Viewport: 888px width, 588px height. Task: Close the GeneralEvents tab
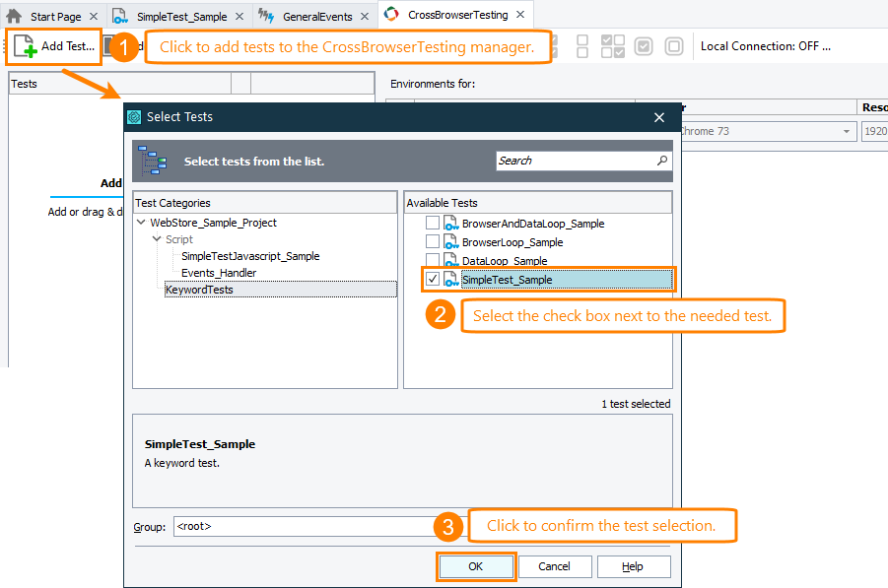point(365,17)
